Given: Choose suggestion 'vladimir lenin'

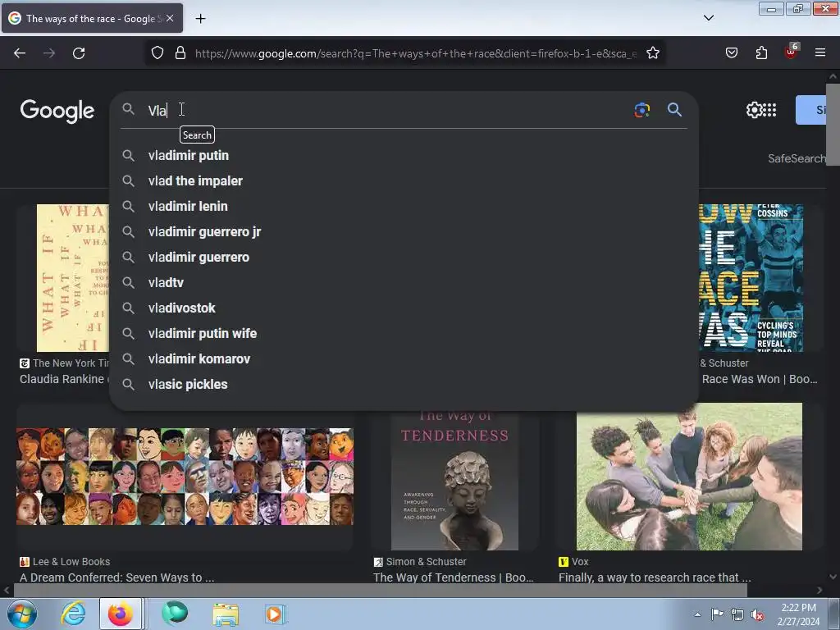Looking at the screenshot, I should (404, 206).
